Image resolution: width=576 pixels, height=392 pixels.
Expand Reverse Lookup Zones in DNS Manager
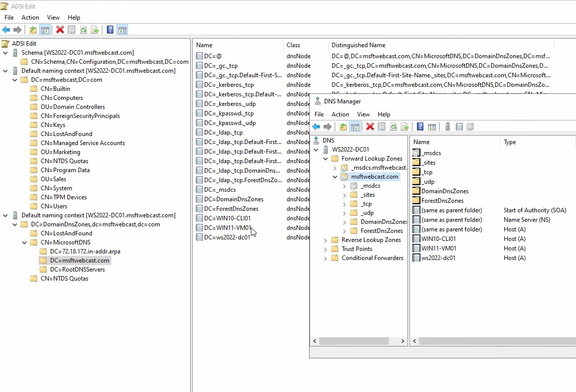[x=326, y=240]
